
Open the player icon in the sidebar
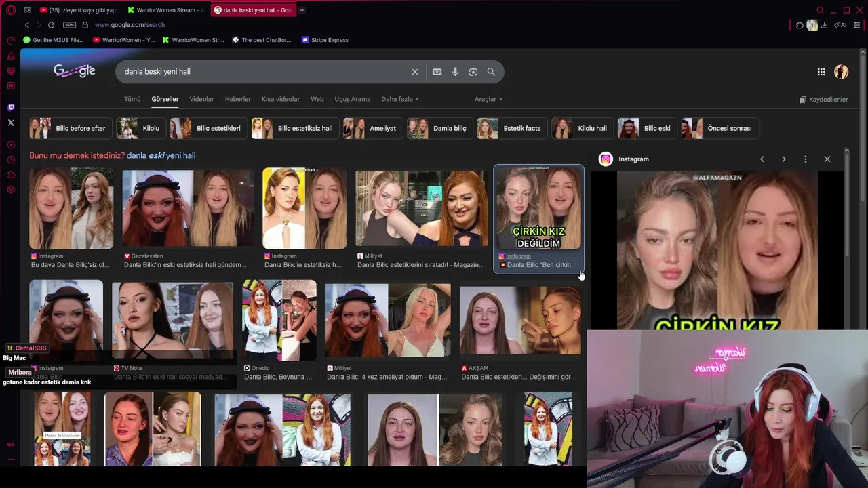point(11,145)
